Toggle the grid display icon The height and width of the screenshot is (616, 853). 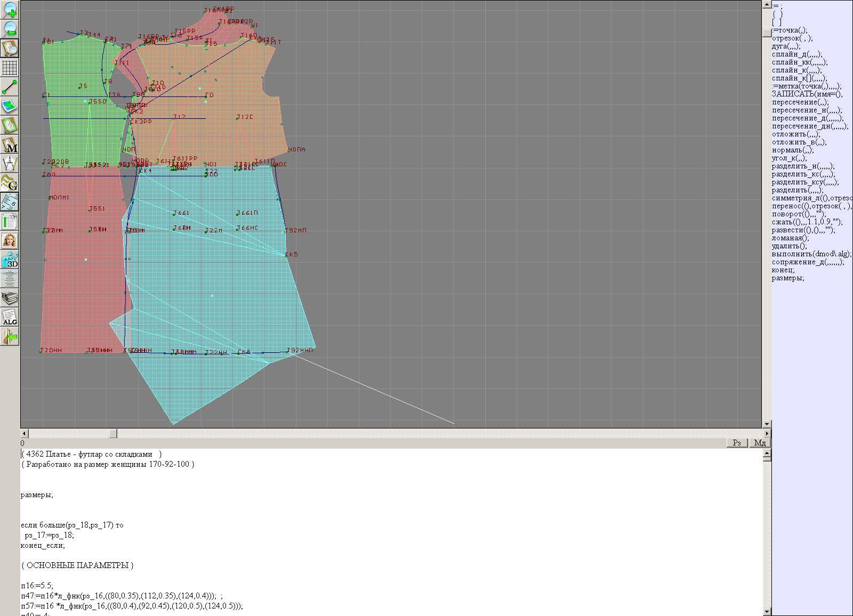[10, 68]
